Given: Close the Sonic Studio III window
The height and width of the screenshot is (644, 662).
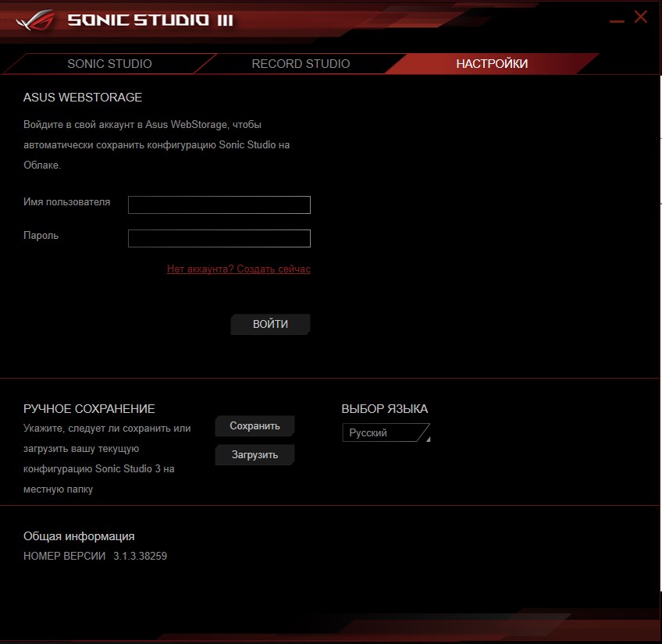Looking at the screenshot, I should (x=640, y=17).
